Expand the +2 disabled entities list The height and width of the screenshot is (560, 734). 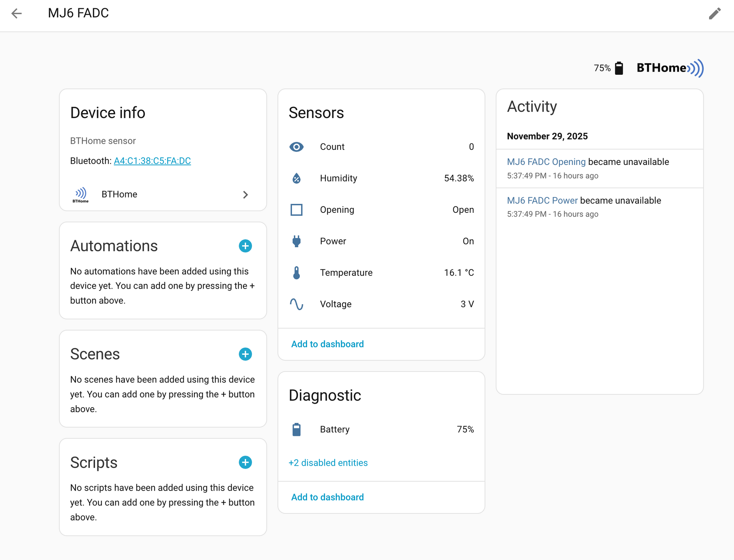pos(328,463)
